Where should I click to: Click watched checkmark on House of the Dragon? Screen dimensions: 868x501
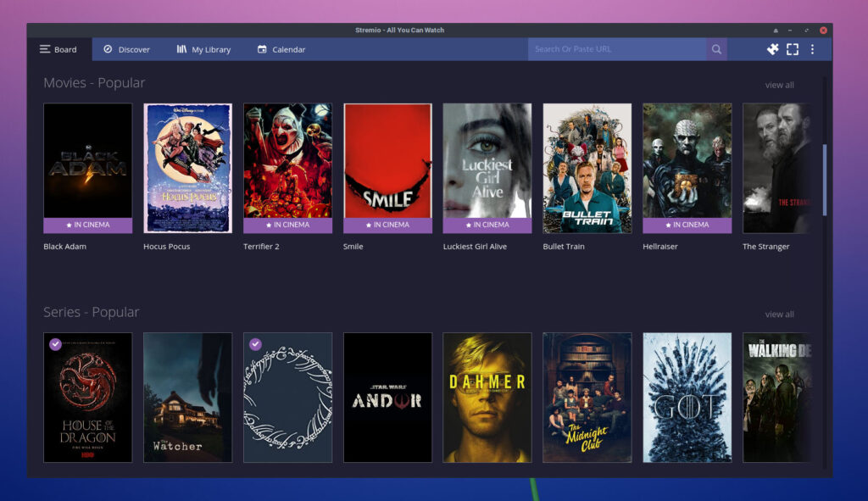coord(55,344)
